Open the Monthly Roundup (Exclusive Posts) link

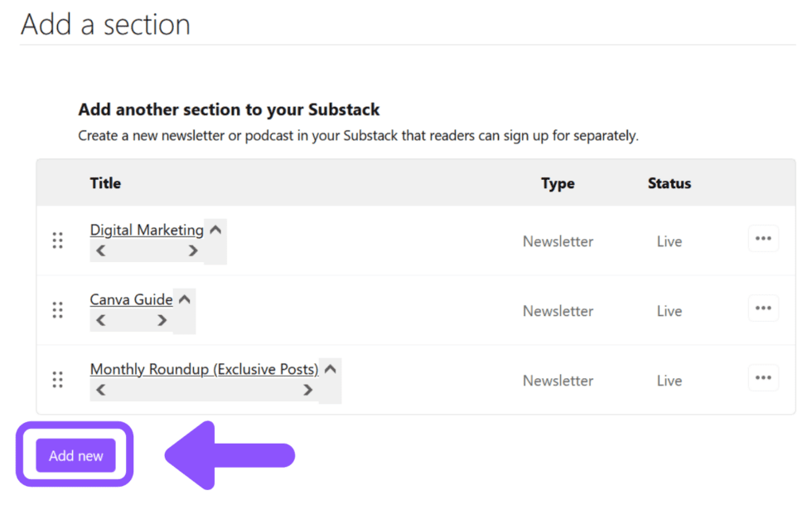click(x=205, y=369)
